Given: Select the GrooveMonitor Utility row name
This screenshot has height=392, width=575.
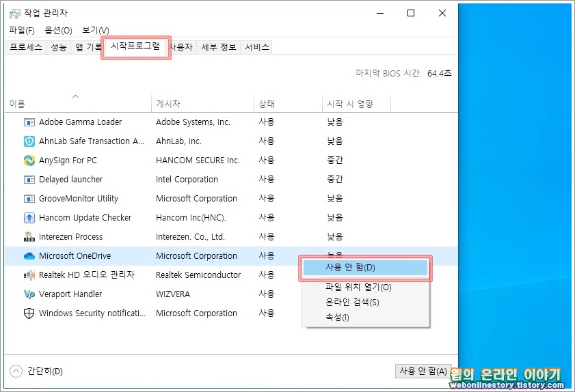Looking at the screenshot, I should pos(79,199).
